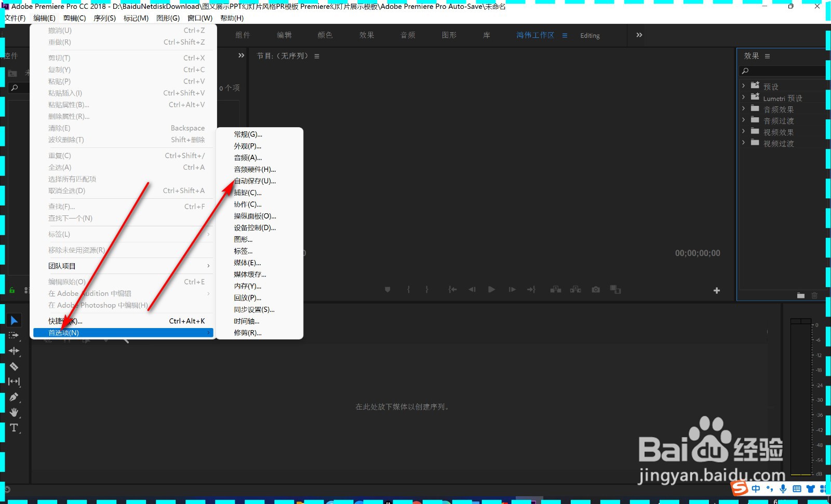Screen dimensions: 831x504
Task: Switch to the 颜色 workspace tab
Action: coord(325,35)
